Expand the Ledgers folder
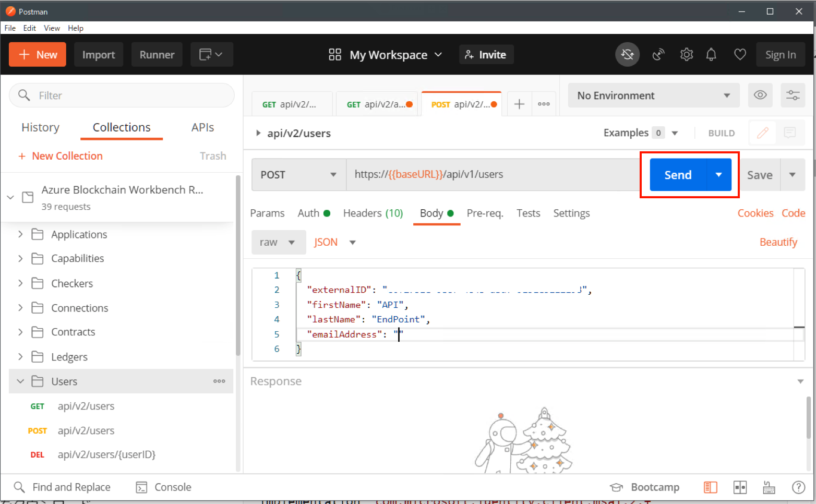Viewport: 816px width, 504px height. coord(20,356)
